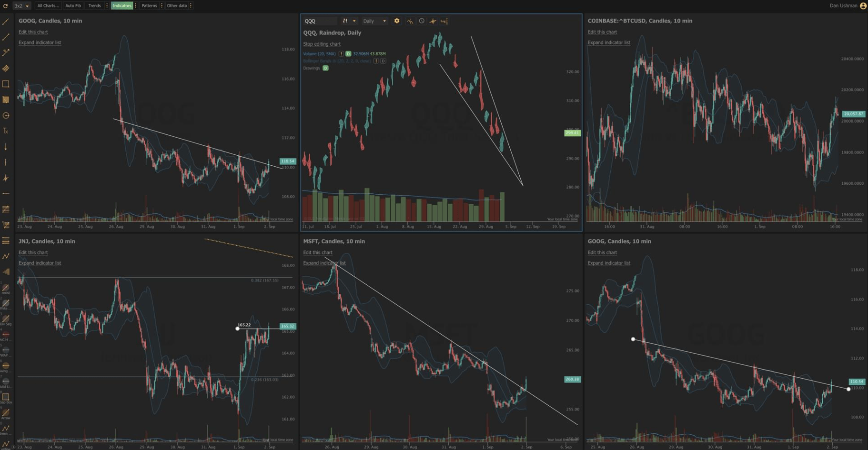Select the Arrow preset tool
Viewport: 868px width, 450px height.
tap(6, 413)
